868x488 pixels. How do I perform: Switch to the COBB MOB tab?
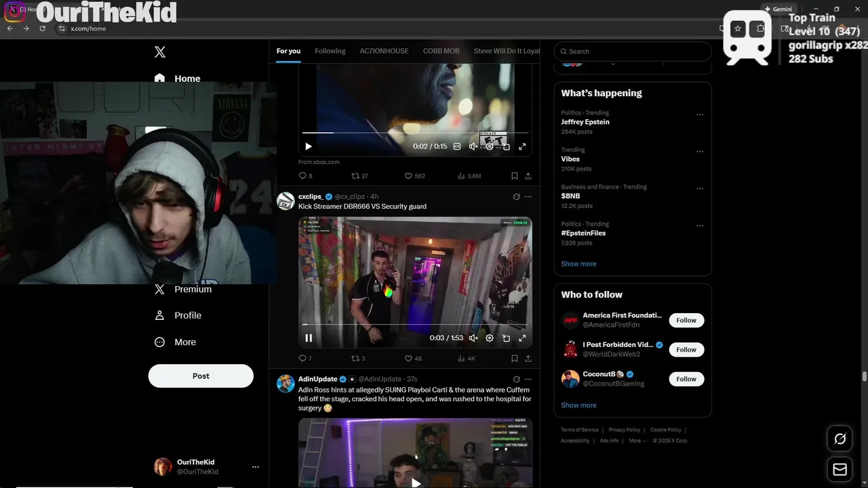[441, 51]
